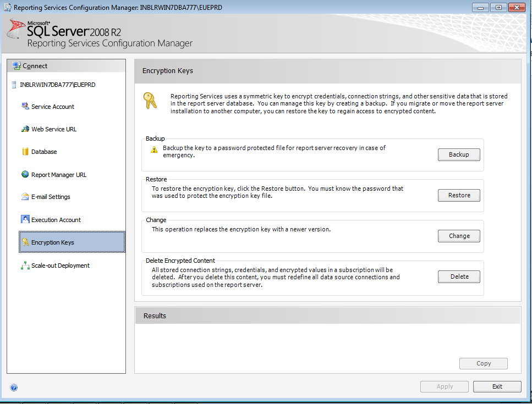Go to the Database page
The width and height of the screenshot is (532, 404).
click(44, 152)
